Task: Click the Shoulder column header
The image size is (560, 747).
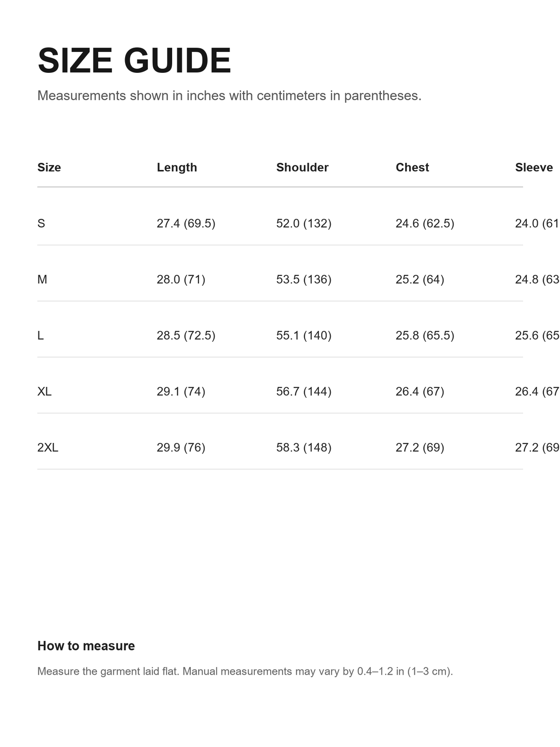Action: (x=302, y=167)
